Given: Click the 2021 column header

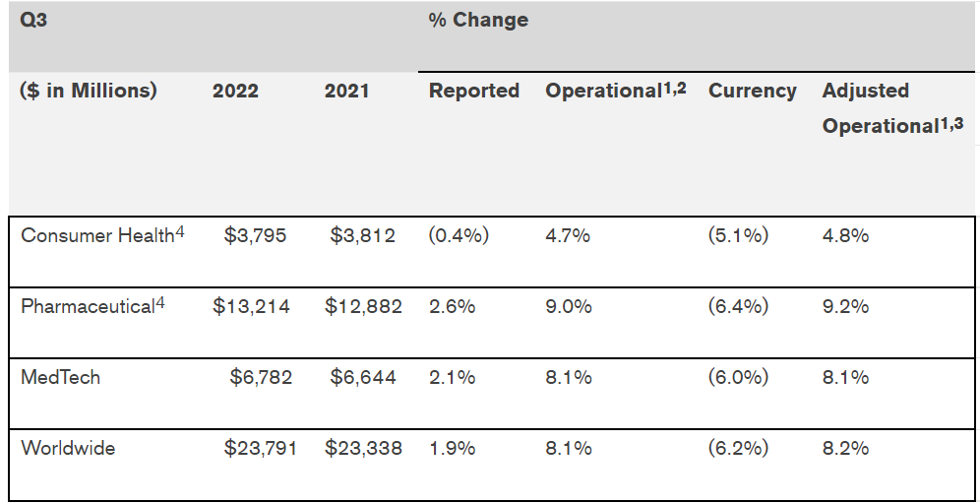Looking at the screenshot, I should 346,91.
